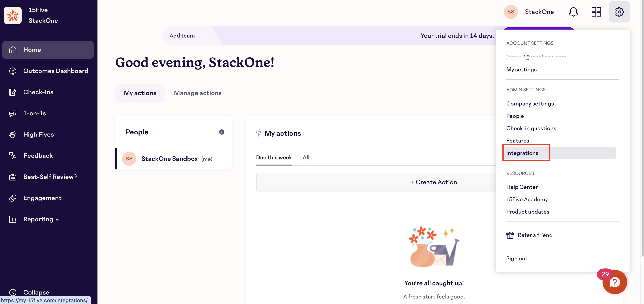644x304 pixels.
Task: Click the apps grid icon
Action: (596, 12)
